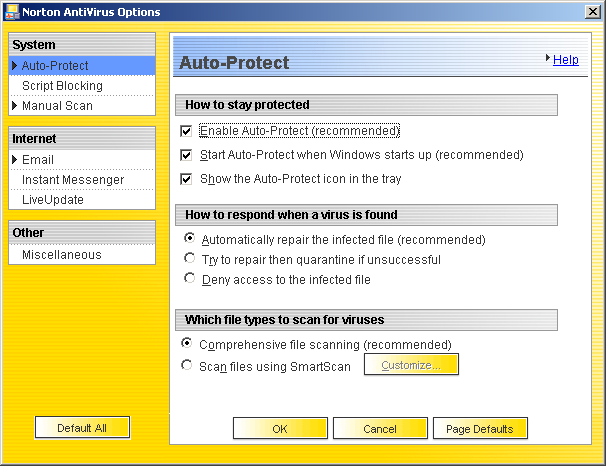Viewport: 606px width, 466px height.
Task: Select Comprehensive file scanning radio button
Action: tap(187, 343)
